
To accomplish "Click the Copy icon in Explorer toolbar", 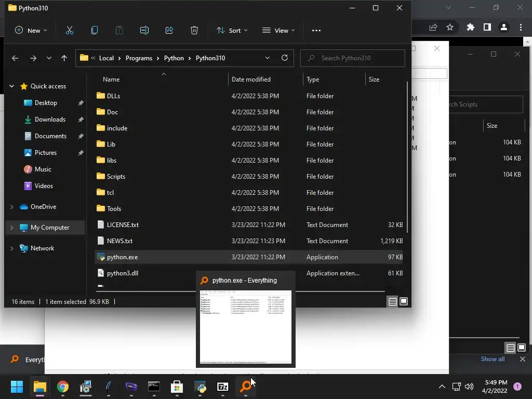I will [95, 31].
